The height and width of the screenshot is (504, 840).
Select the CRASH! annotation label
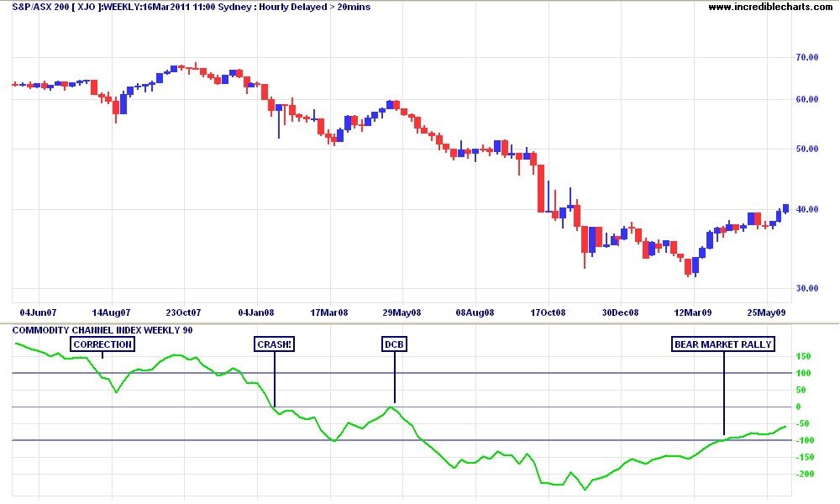coord(275,344)
